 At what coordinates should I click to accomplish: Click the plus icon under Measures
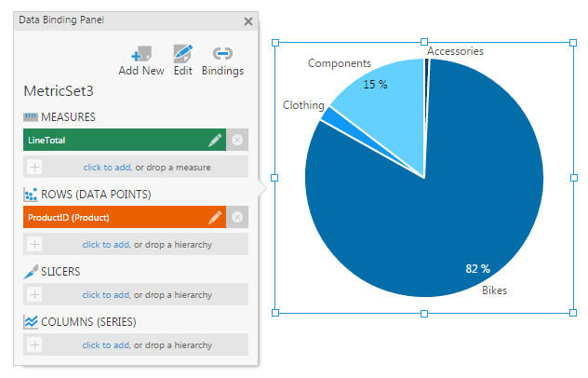[34, 167]
